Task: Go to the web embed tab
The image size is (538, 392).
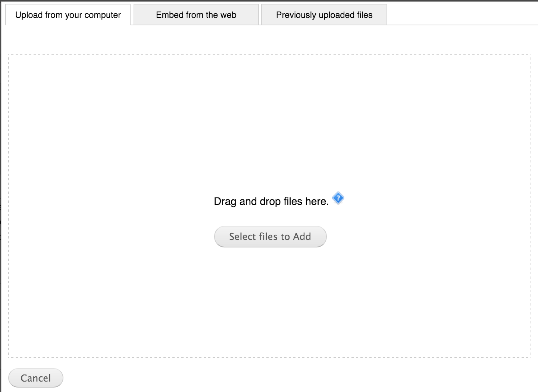Action: [x=196, y=15]
